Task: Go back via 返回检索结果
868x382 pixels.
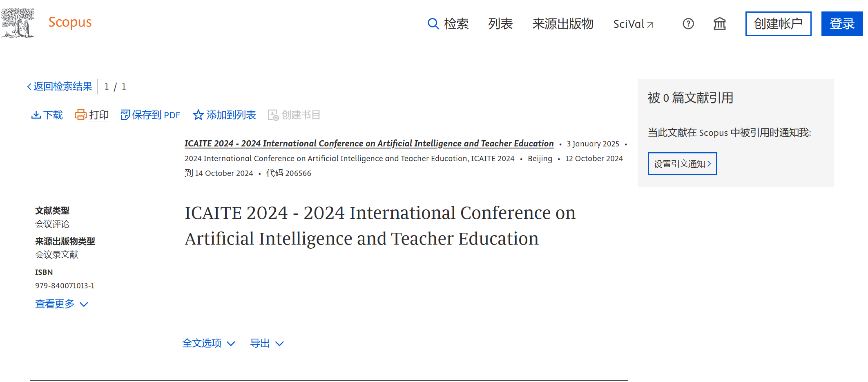Action: tap(60, 86)
